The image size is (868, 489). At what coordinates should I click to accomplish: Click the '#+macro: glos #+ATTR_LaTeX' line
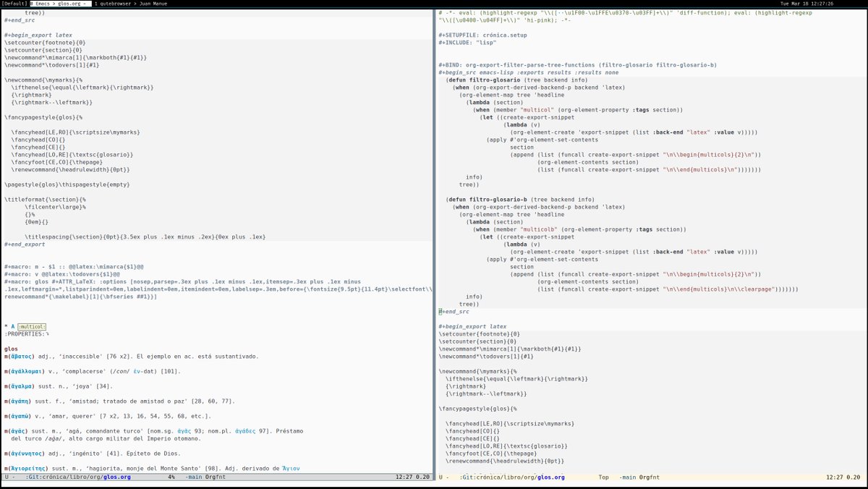[219, 289]
